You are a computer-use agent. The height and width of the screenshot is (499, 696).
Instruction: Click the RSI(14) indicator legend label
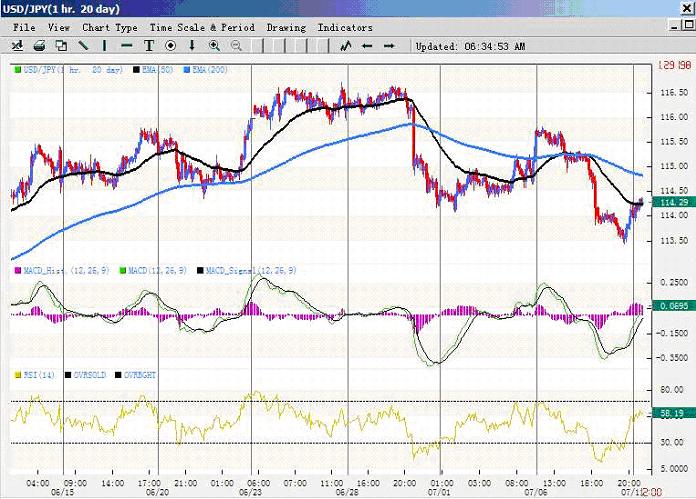tap(37, 374)
